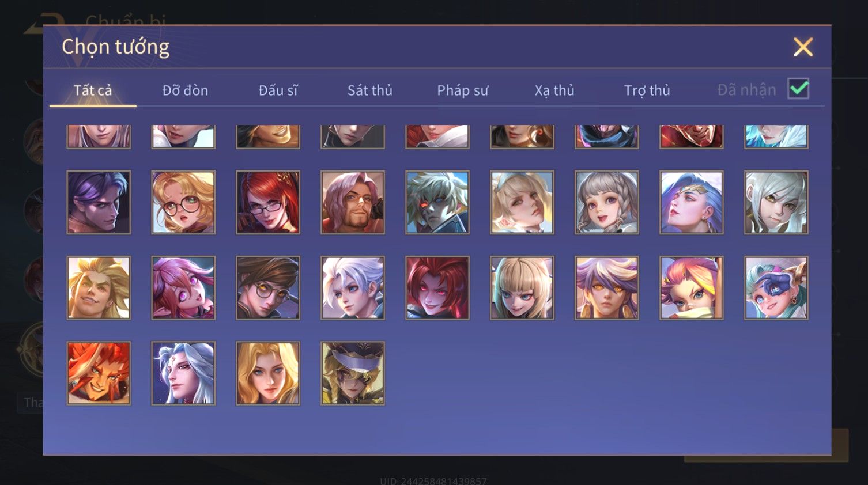The width and height of the screenshot is (868, 485).
Task: Uncheck the Đã nhận checkbox
Action: [x=798, y=89]
